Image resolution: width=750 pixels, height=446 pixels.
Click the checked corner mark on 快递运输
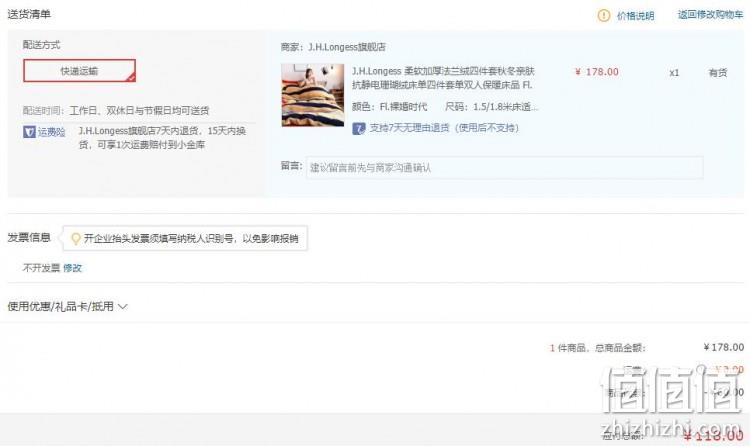pos(131,77)
